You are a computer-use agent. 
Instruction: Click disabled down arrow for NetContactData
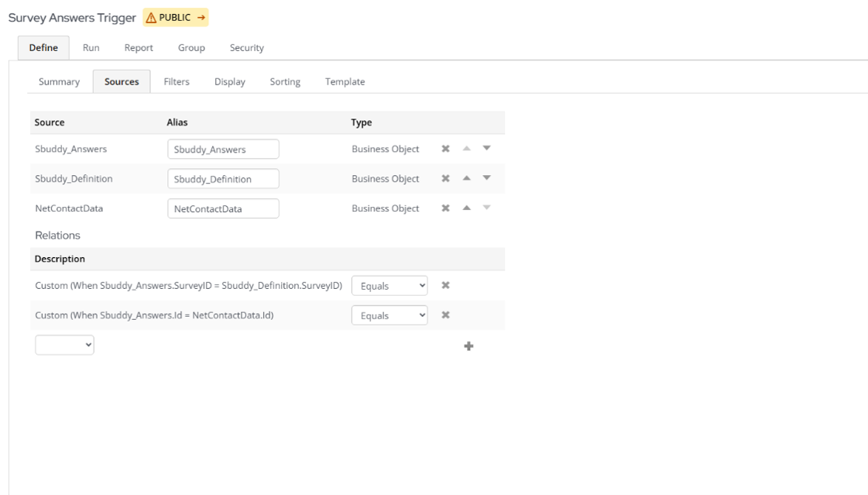coord(486,208)
